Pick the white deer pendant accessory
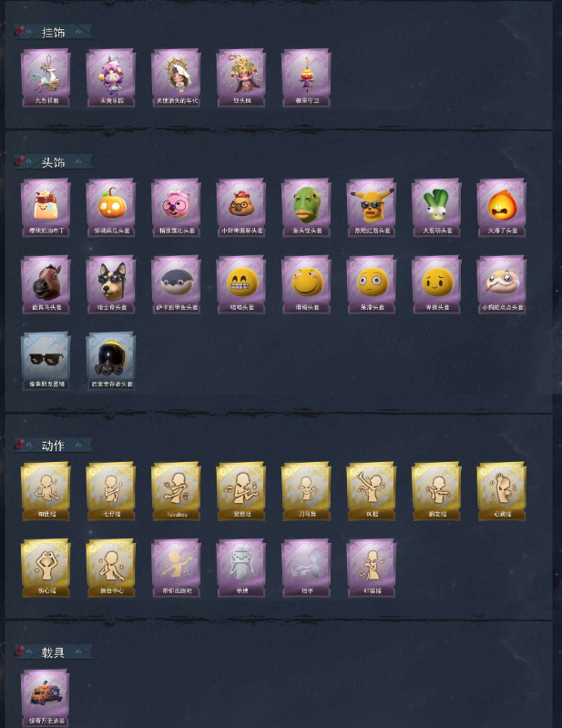 pyautogui.click(x=46, y=78)
